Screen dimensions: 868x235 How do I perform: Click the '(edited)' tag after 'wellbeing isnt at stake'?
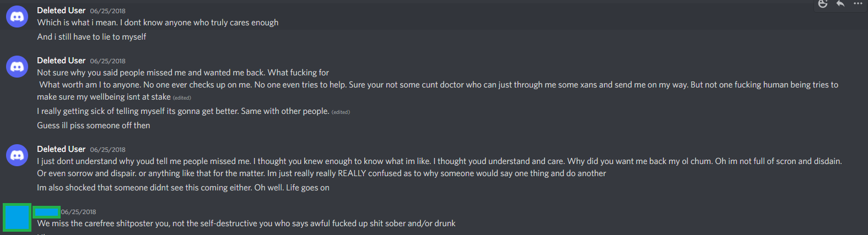pos(182,98)
